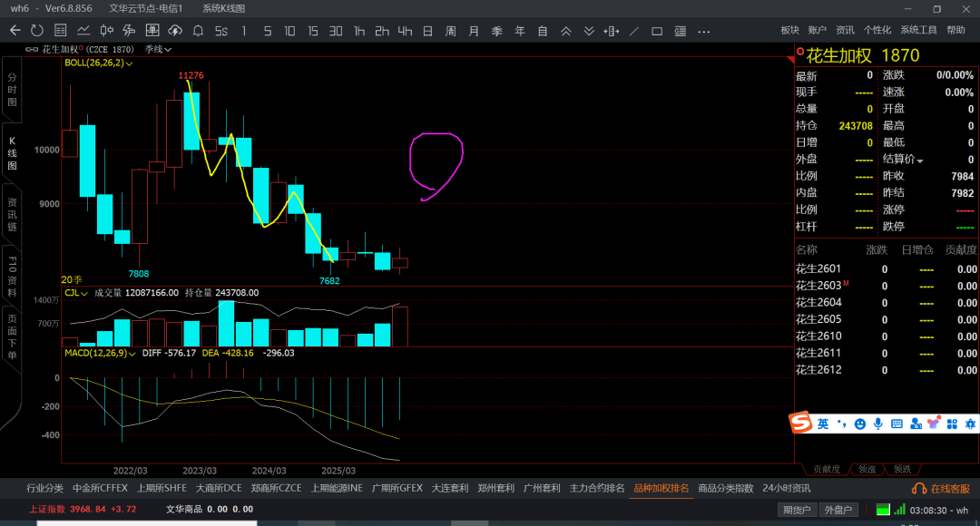The image size is (980, 526).
Task: Click the rectangle window layout icon
Action: [657, 31]
